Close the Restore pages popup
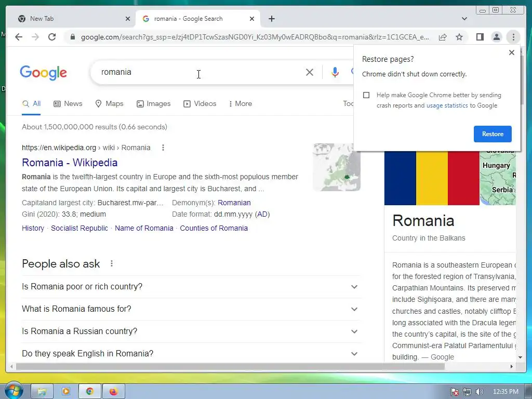The height and width of the screenshot is (399, 532). (512, 52)
